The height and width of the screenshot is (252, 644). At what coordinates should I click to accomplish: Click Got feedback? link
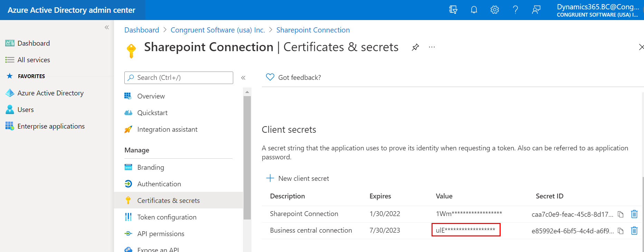click(300, 77)
